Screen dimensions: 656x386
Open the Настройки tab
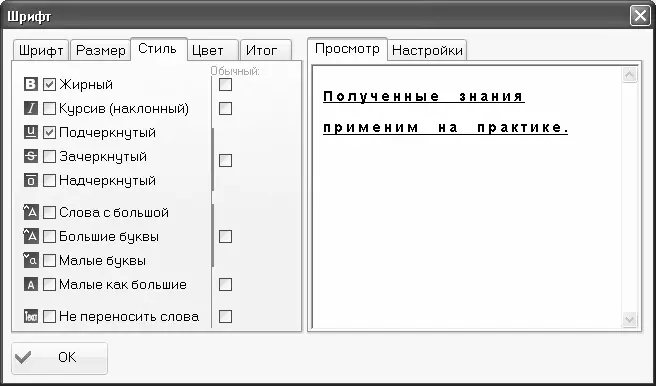427,51
